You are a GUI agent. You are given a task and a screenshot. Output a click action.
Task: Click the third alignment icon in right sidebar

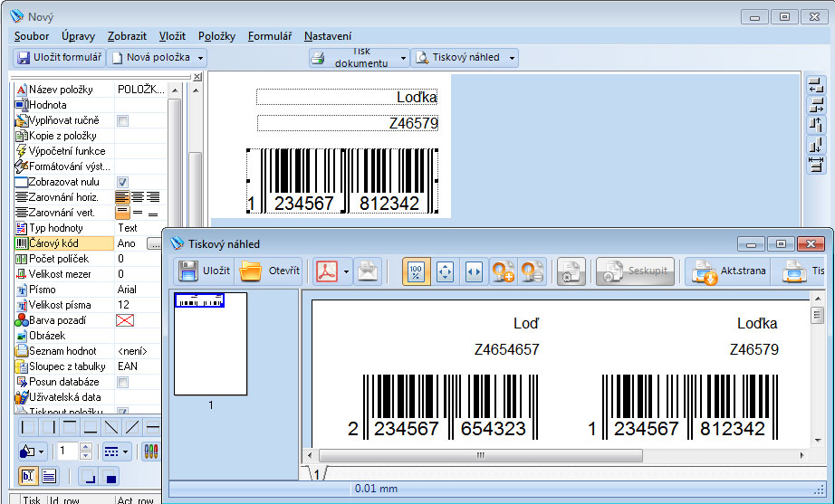click(816, 125)
